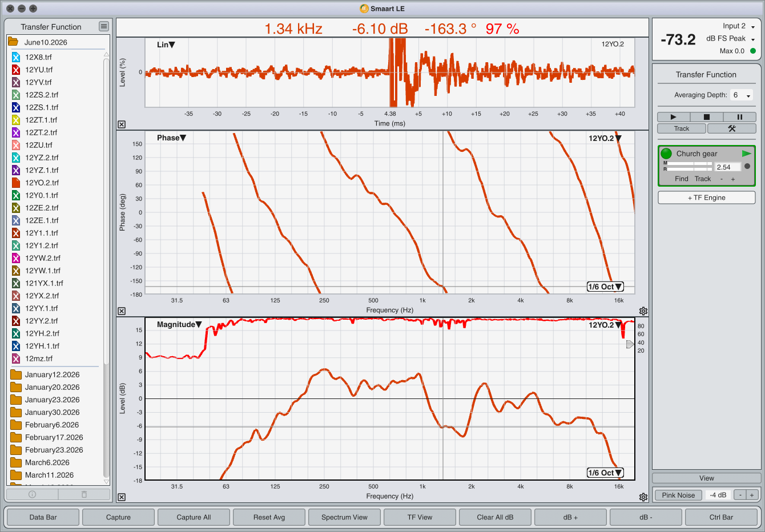Screen dimensions: 765x532
Task: Click the Capture All button
Action: tap(194, 517)
